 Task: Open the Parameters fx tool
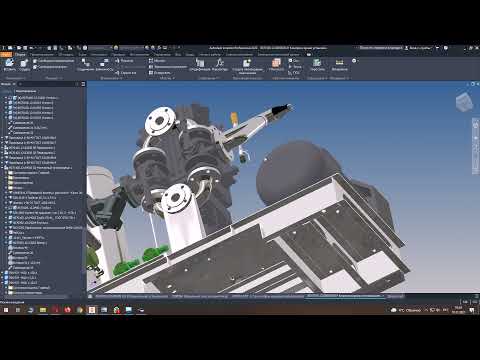point(220,64)
